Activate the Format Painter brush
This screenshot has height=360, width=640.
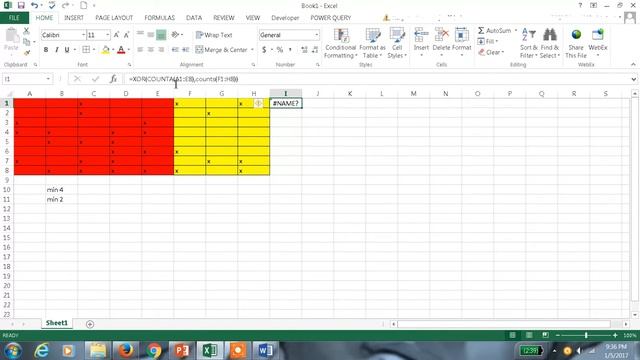click(x=27, y=53)
